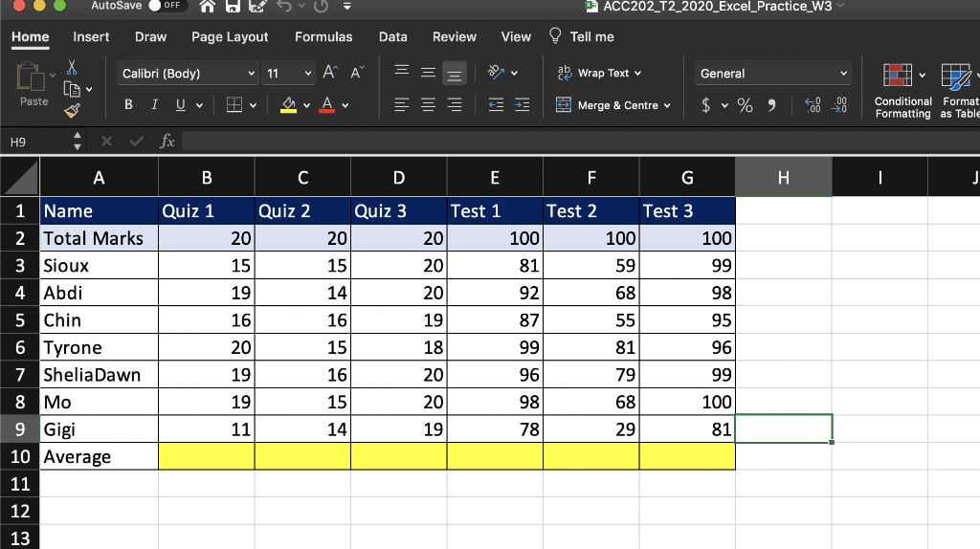Centre text horizontally
Screen dimensions: 980x549
click(428, 105)
